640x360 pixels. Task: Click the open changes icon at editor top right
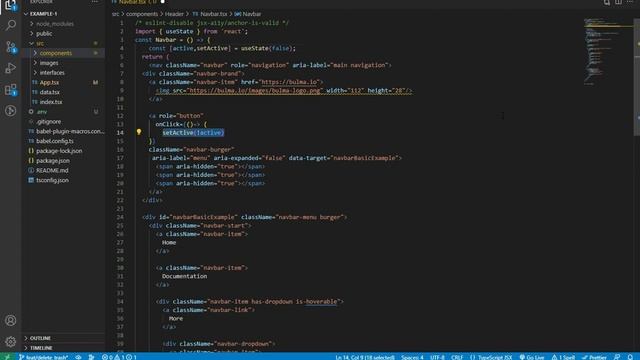tap(607, 2)
